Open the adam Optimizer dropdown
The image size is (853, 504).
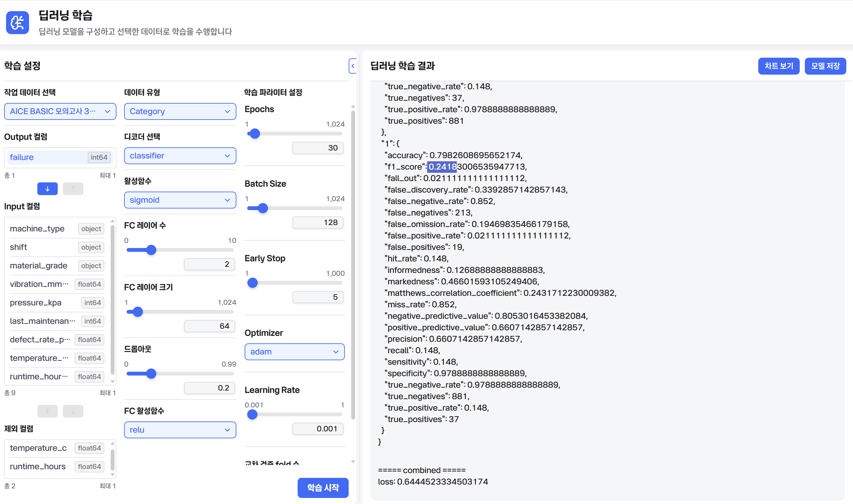pyautogui.click(x=295, y=352)
